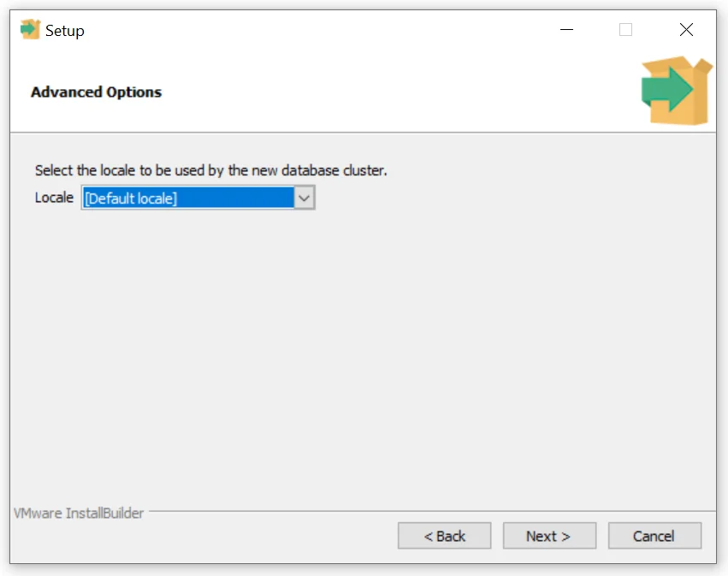Click the VMware InstallBuilder label
728x576 pixels.
tap(79, 513)
